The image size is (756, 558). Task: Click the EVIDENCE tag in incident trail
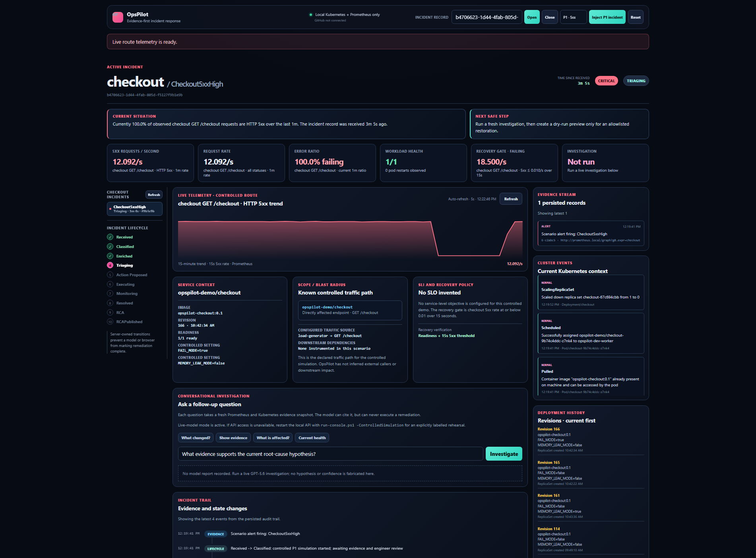tap(215, 534)
